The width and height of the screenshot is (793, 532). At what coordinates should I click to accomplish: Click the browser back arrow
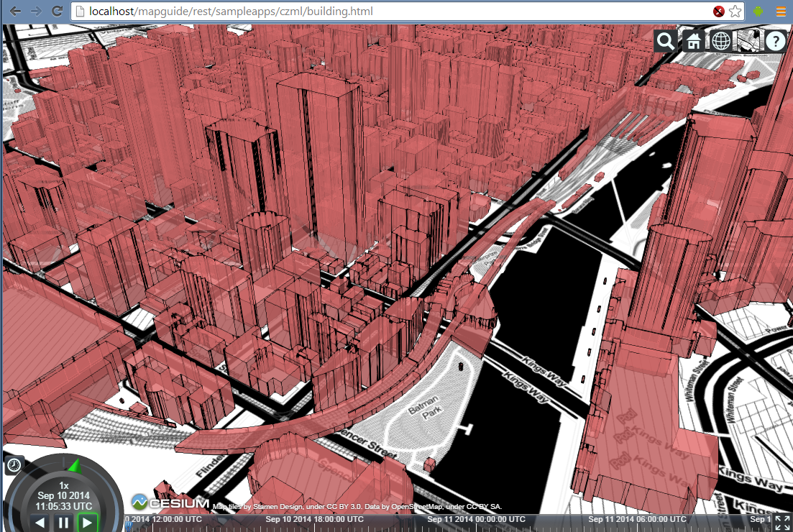click(x=15, y=11)
